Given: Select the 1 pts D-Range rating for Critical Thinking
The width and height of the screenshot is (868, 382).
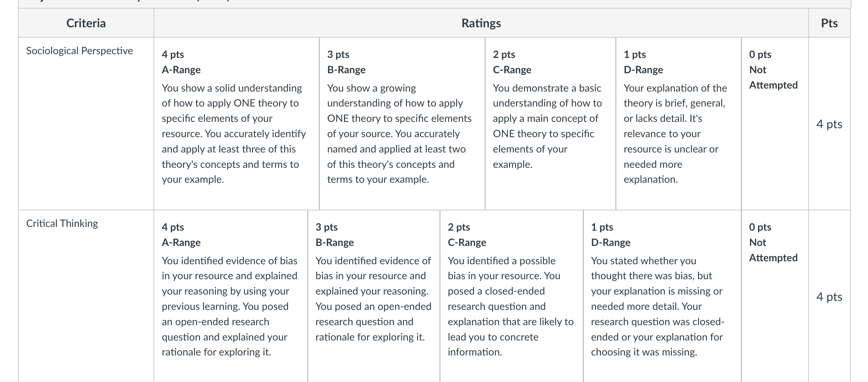Looking at the screenshot, I should tap(662, 296).
